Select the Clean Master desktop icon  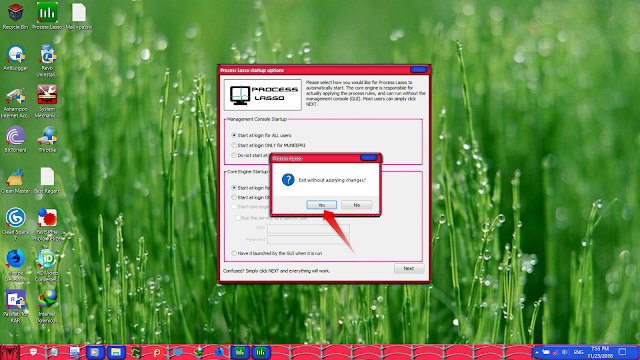click(x=16, y=180)
